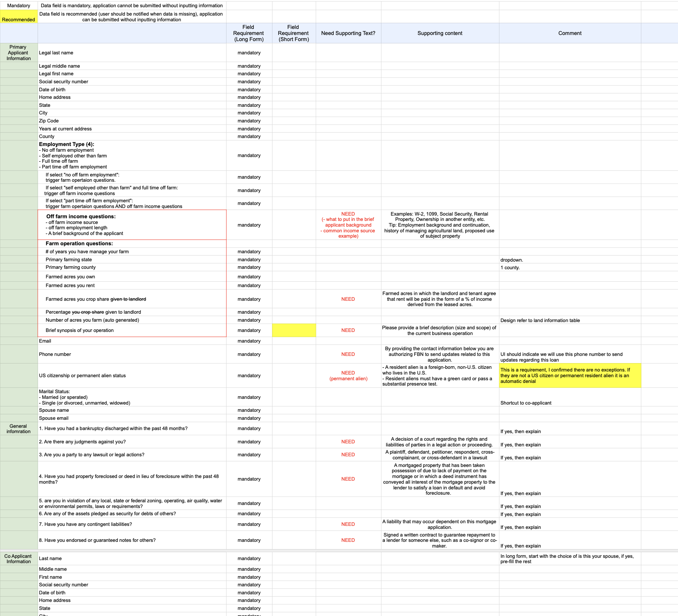
Task: Click the 'Mandatory' legend cell
Action: (x=19, y=6)
